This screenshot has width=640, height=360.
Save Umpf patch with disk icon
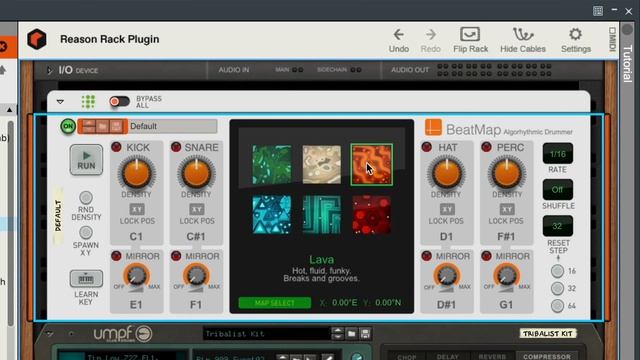click(365, 333)
